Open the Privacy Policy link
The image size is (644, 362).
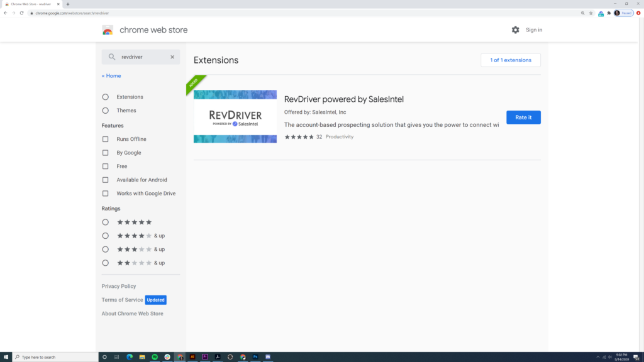click(x=119, y=286)
